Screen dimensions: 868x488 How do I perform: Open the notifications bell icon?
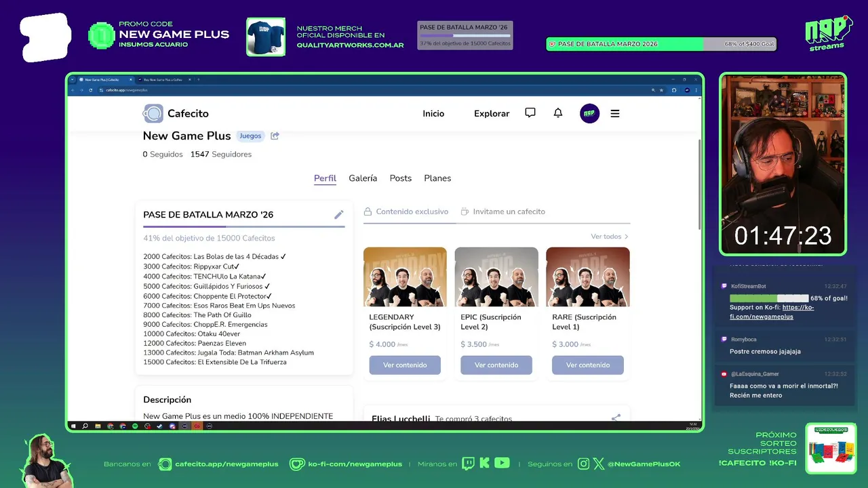(x=558, y=113)
